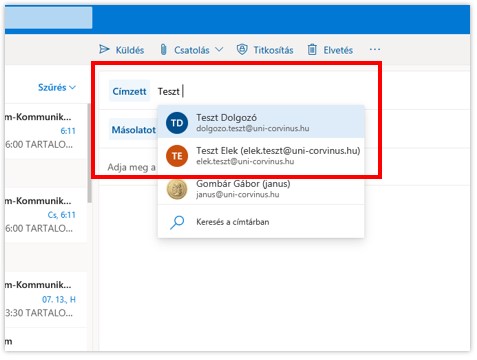Screen dimensions: 477x360
Task: Click the Címzett button
Action: click(x=129, y=91)
